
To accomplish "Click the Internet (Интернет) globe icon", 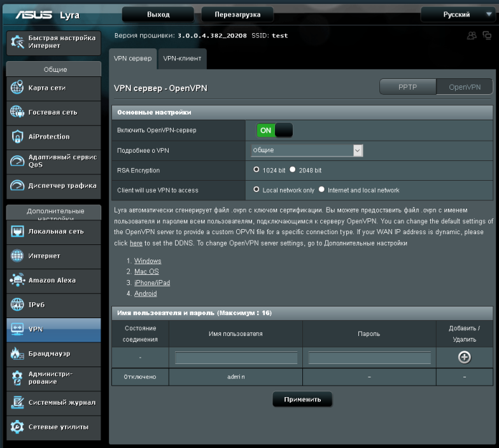I will point(17,256).
